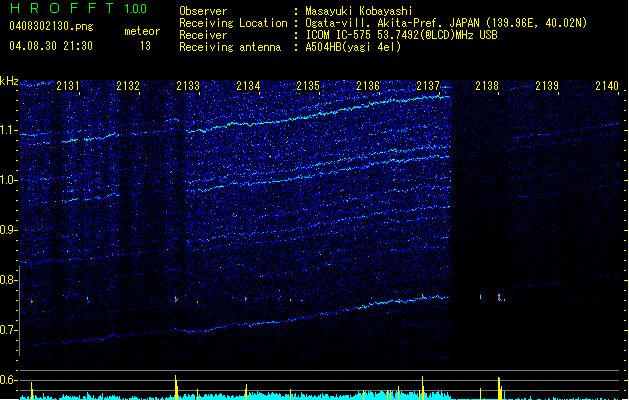Click the Observer field label
This screenshot has width=629, height=400.
[203, 11]
